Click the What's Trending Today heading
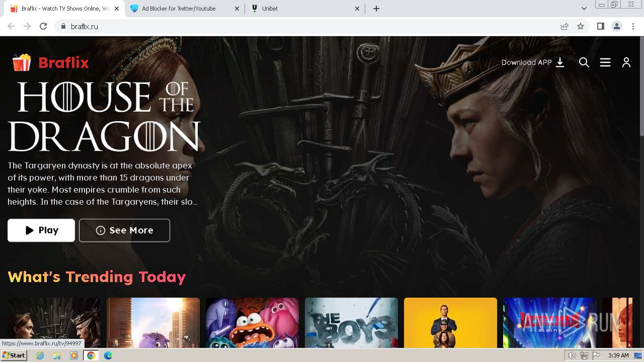Screen dimensions: 644x362 (x=97, y=277)
